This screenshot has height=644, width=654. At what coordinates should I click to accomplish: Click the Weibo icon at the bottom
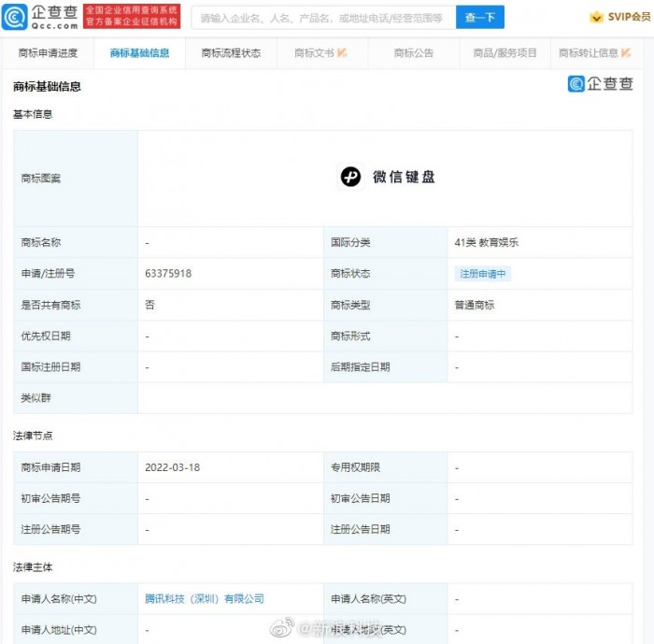coord(281,628)
